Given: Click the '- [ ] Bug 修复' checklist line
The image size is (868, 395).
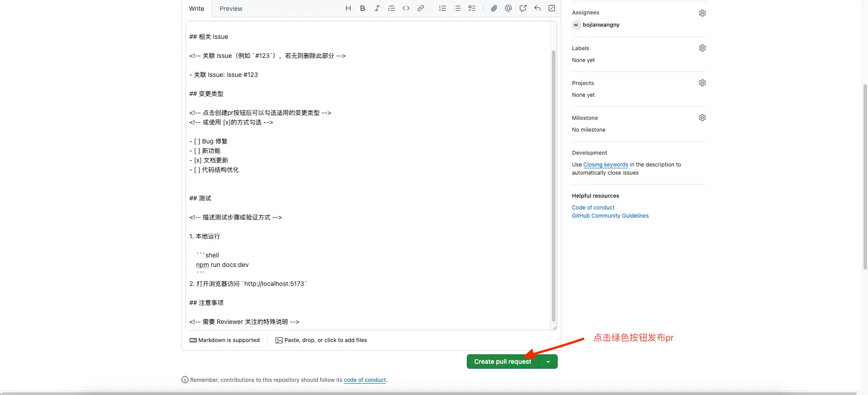Looking at the screenshot, I should click(208, 141).
